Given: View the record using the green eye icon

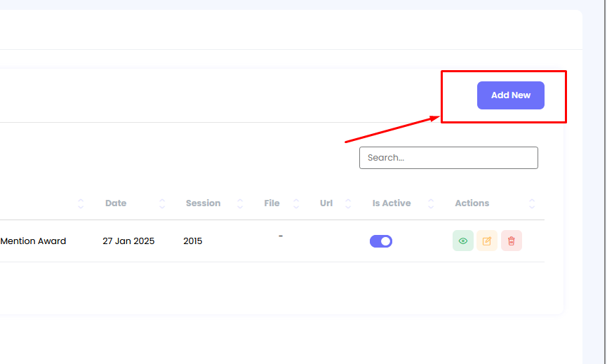Looking at the screenshot, I should coord(463,241).
